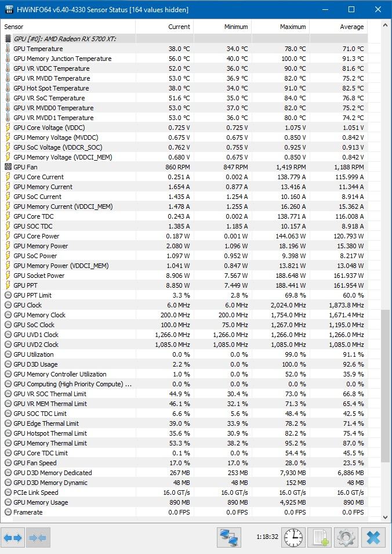Click thermometer icon beside GPU Temperature
The height and width of the screenshot is (554, 392).
pos(8,48)
